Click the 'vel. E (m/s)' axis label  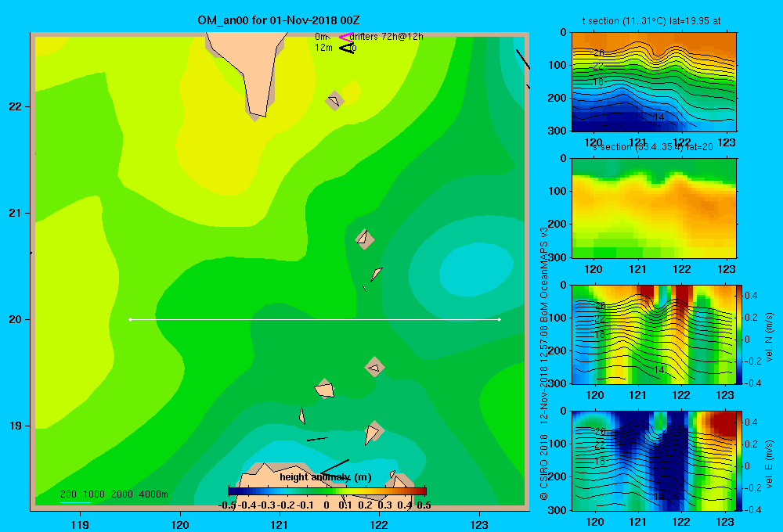click(x=769, y=463)
